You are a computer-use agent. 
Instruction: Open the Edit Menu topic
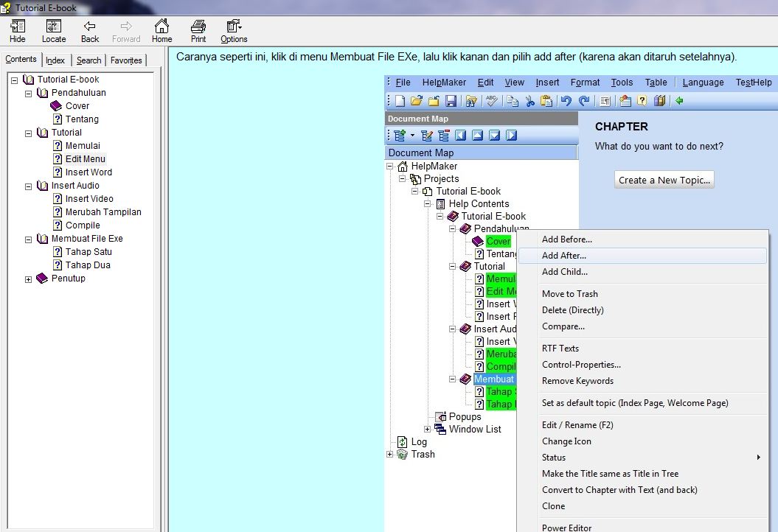86,158
